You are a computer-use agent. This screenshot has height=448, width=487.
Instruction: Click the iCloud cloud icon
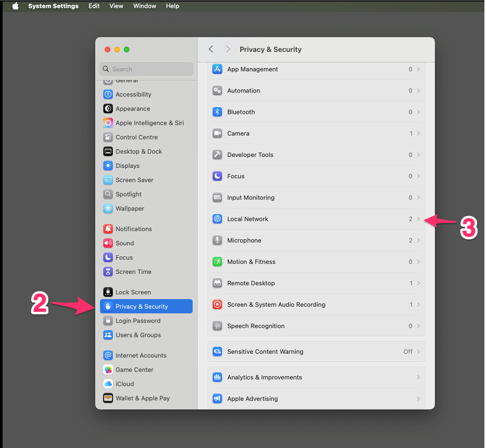108,384
